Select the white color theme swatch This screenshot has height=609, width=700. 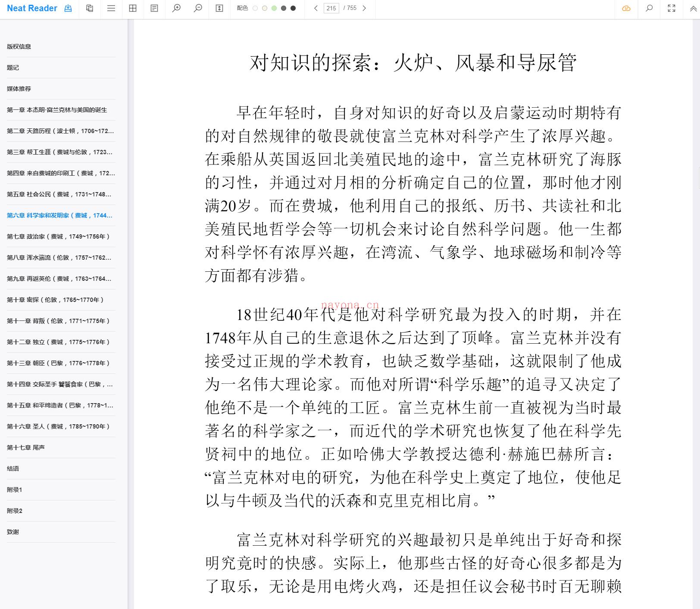coord(255,8)
